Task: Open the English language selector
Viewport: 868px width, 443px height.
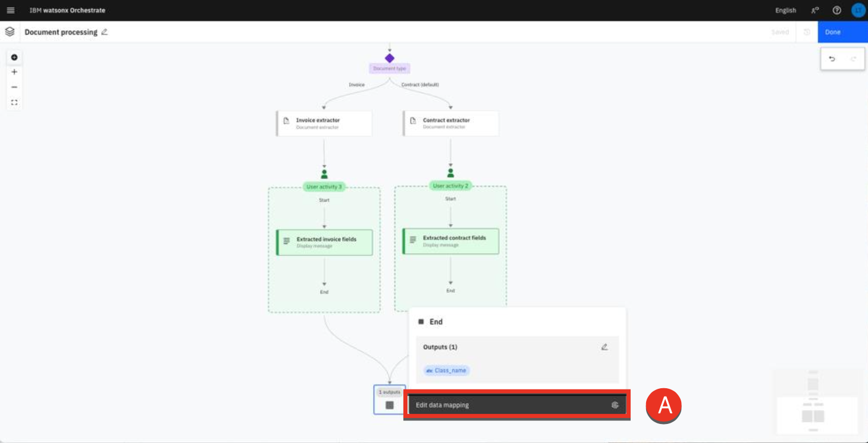Action: 785,10
